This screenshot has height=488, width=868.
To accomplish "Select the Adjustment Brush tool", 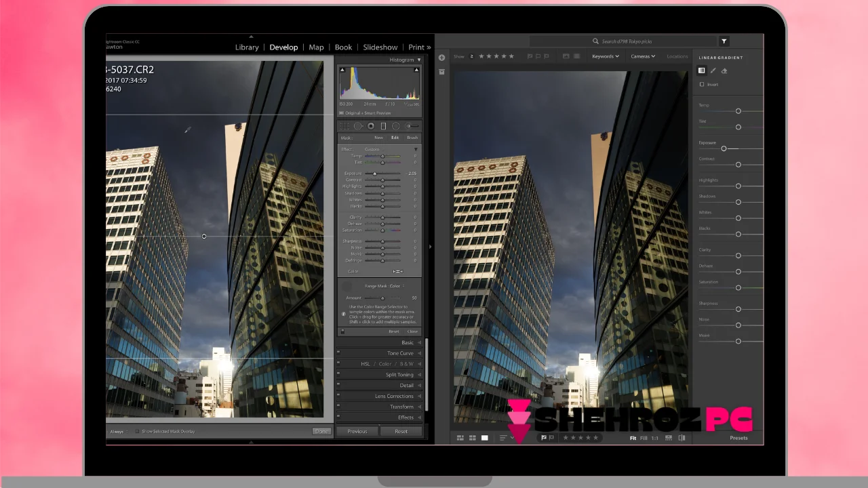I will [x=412, y=126].
